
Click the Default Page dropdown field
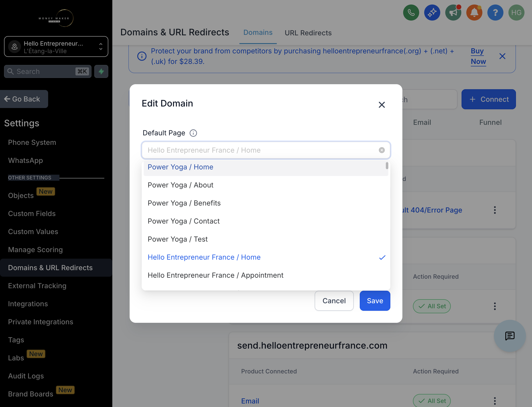[x=266, y=150]
